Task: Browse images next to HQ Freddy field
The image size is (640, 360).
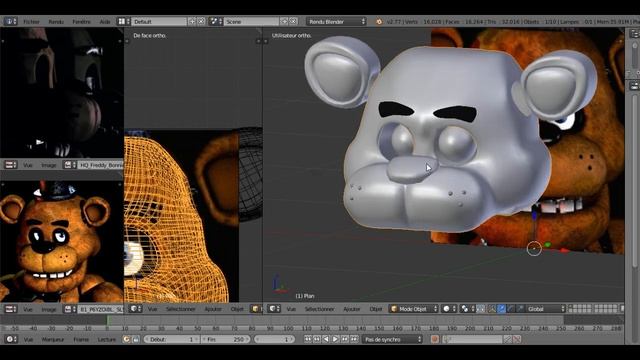Action: [x=69, y=165]
